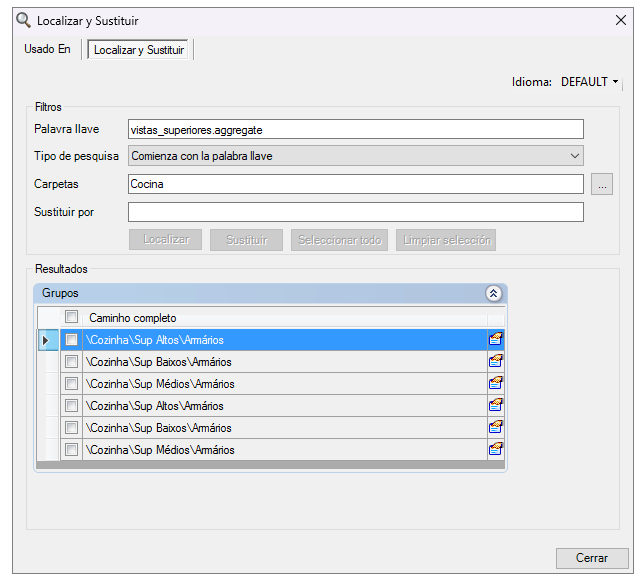The image size is (640, 584).
Task: Browse folders with the Carpetas ellipsis button
Action: 601,184
